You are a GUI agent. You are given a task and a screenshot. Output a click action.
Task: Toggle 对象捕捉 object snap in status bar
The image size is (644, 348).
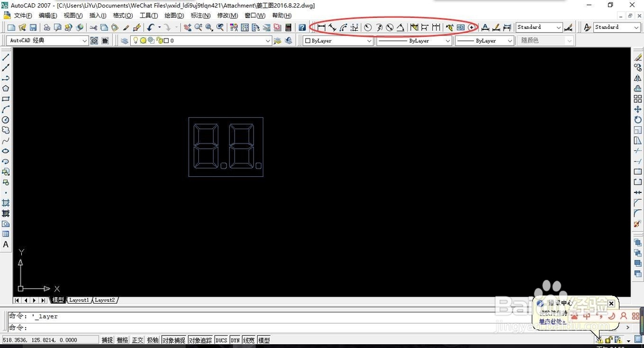174,340
